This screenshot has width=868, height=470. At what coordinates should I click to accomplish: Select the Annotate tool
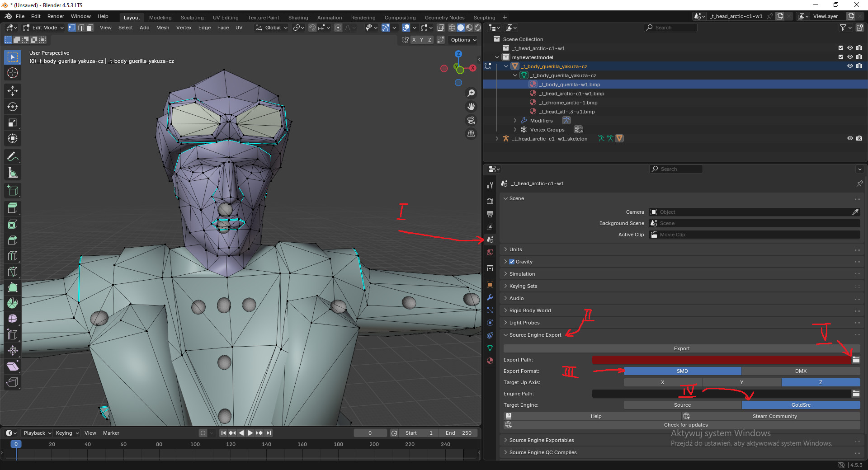12,156
